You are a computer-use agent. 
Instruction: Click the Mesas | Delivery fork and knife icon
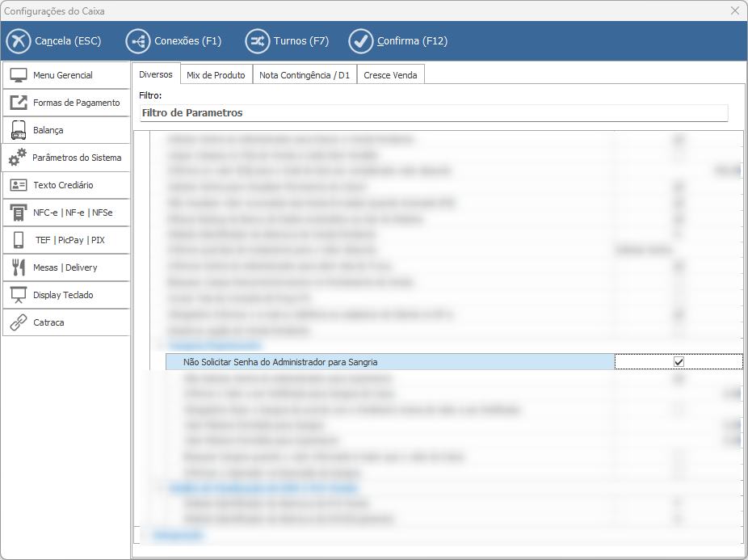pyautogui.click(x=19, y=267)
